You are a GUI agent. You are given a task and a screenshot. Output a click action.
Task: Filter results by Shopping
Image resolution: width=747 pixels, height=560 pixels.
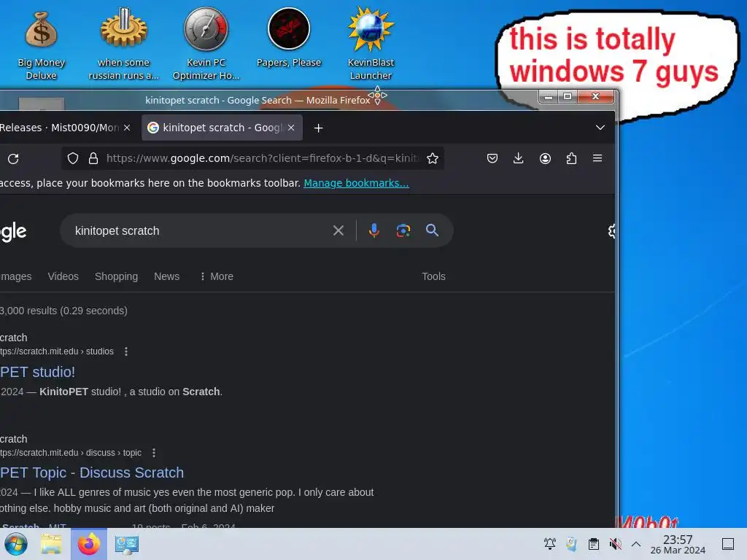coord(116,276)
